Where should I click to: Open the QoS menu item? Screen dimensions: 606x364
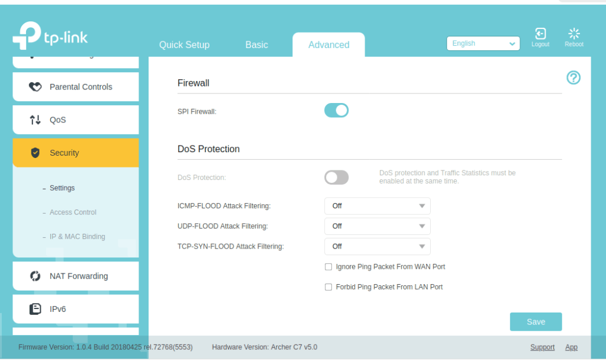pos(76,120)
